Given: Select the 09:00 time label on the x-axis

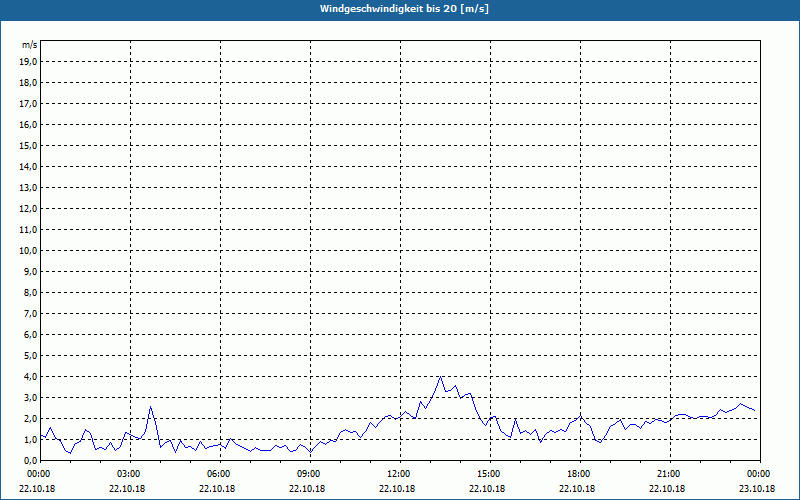Looking at the screenshot, I should point(307,473).
